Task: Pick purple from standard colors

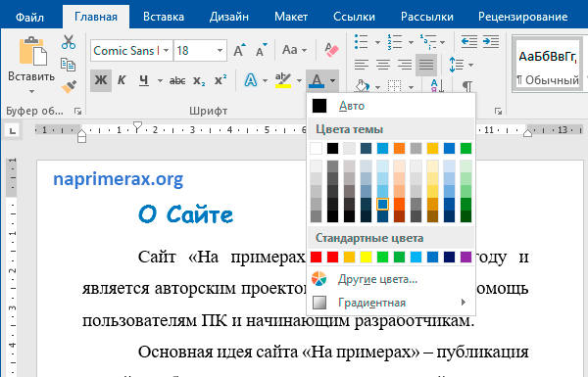Action: [465, 258]
